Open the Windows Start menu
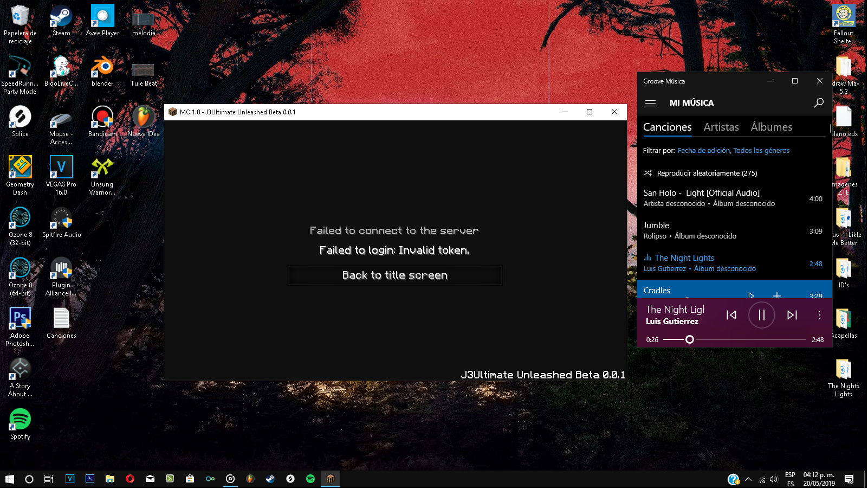Screen dimensions: 868x489 9,479
